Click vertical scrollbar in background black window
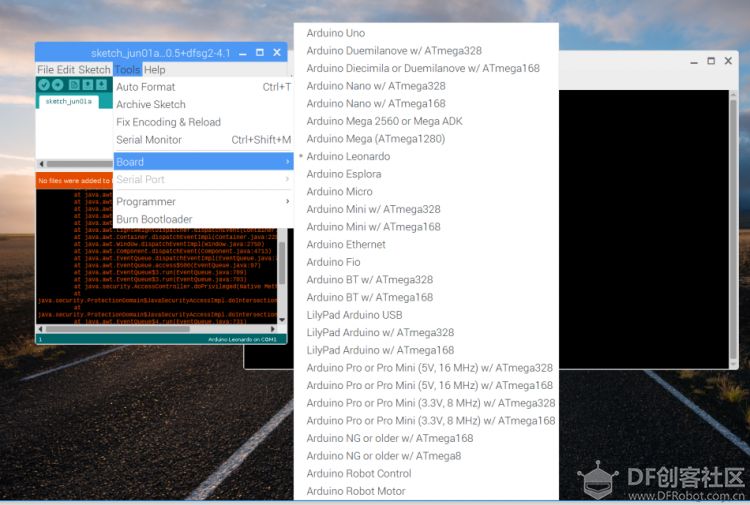This screenshot has width=750, height=505. pos(733,230)
